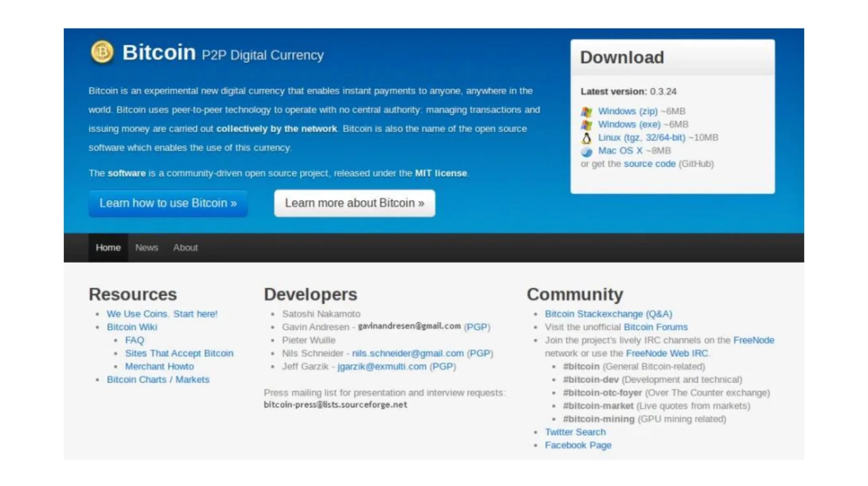Open the unofficial Bitcoin Forums
Screen dimensions: 868x486
coord(656,326)
